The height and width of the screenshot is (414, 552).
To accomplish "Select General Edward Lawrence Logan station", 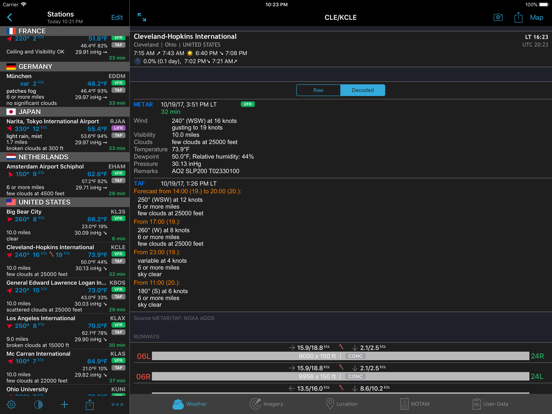I will (65, 296).
